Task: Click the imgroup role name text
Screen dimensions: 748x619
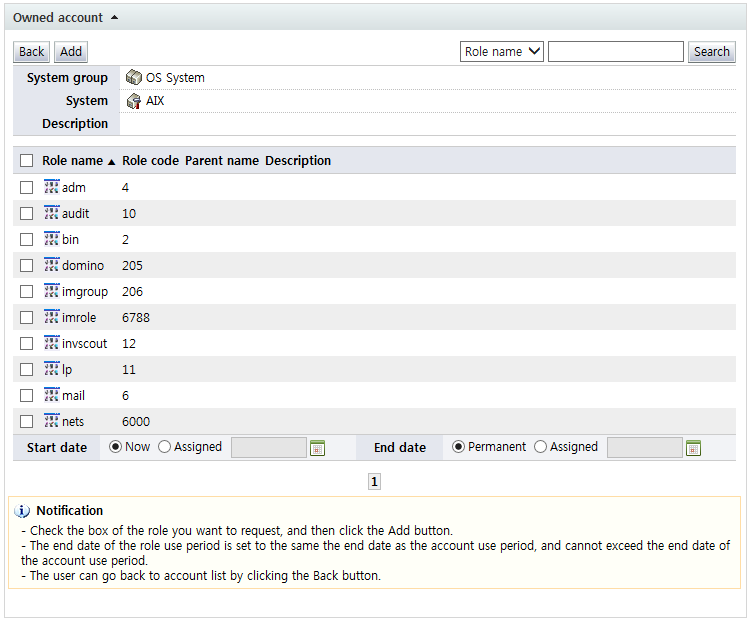Action: 85,292
